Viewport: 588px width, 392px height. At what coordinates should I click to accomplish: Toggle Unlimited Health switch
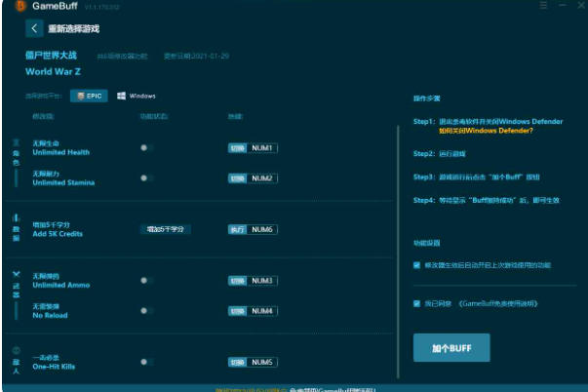pyautogui.click(x=146, y=148)
